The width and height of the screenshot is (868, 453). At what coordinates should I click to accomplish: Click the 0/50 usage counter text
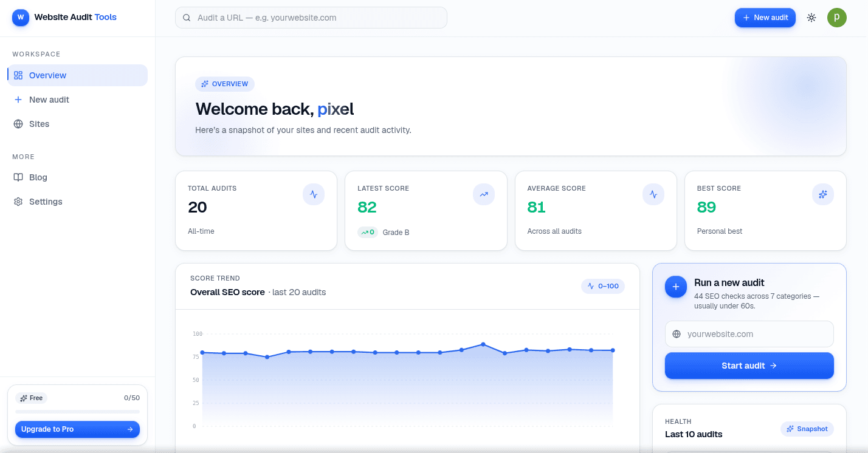click(132, 398)
